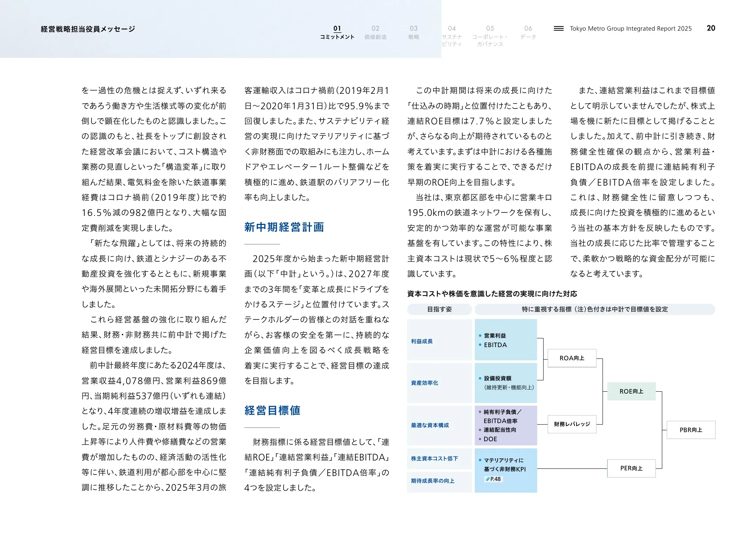Click the PER向上 box
This screenshot has width=756, height=535.
click(631, 468)
